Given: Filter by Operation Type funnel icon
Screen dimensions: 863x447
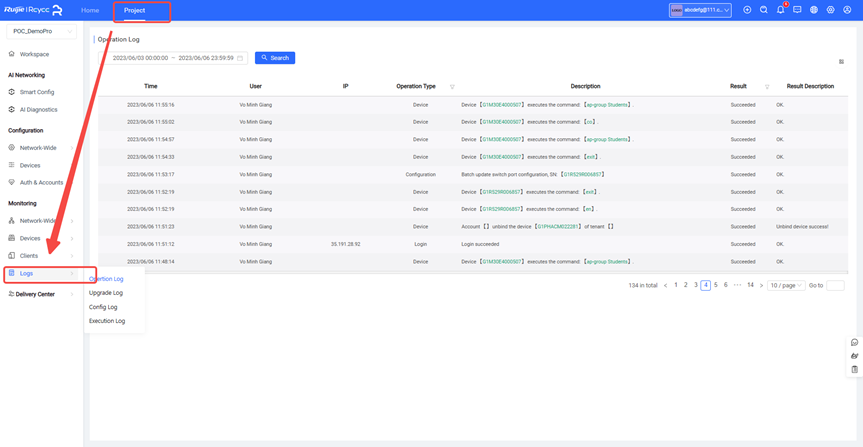Looking at the screenshot, I should point(452,87).
